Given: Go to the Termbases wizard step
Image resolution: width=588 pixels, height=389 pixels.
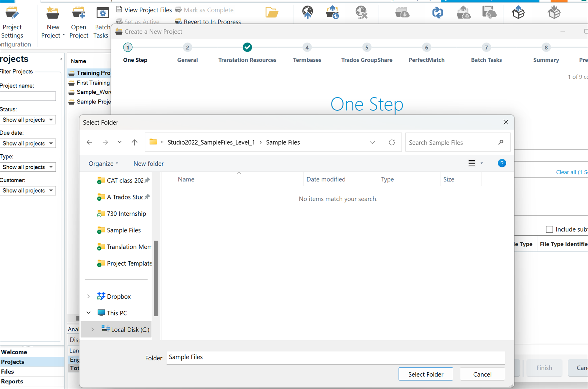Looking at the screenshot, I should (307, 53).
